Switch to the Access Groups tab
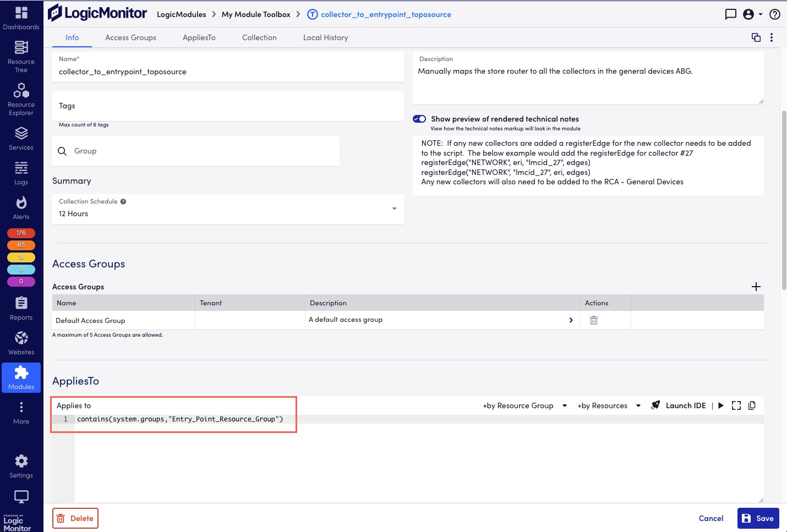 (131, 37)
